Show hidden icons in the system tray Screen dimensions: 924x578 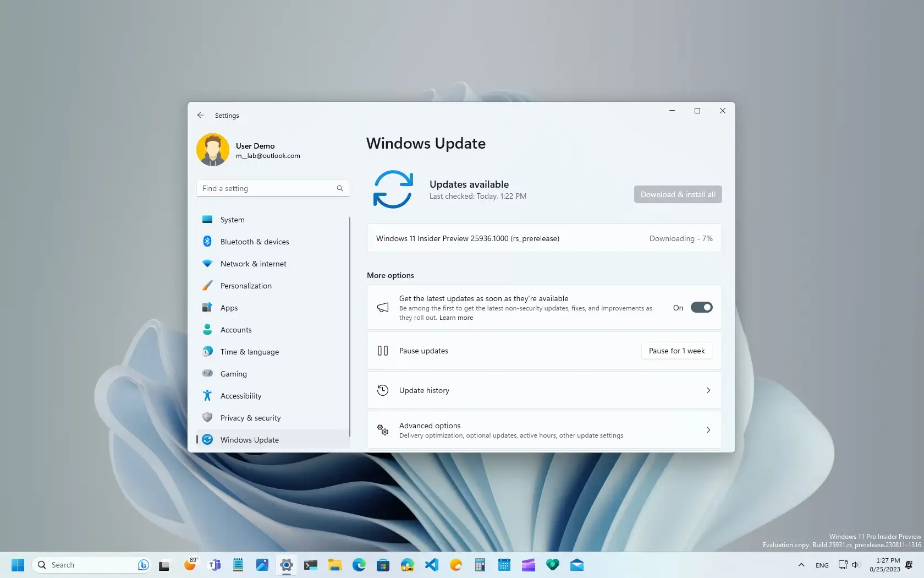pyautogui.click(x=801, y=564)
